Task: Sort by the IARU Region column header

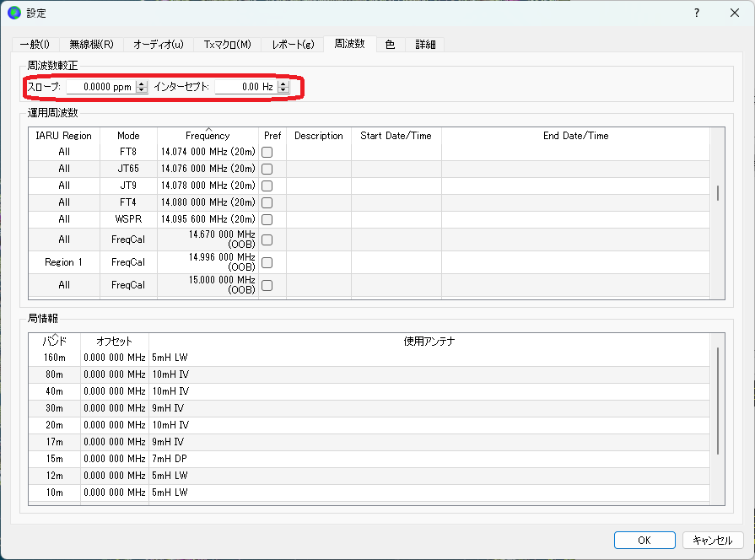Action: pos(64,136)
